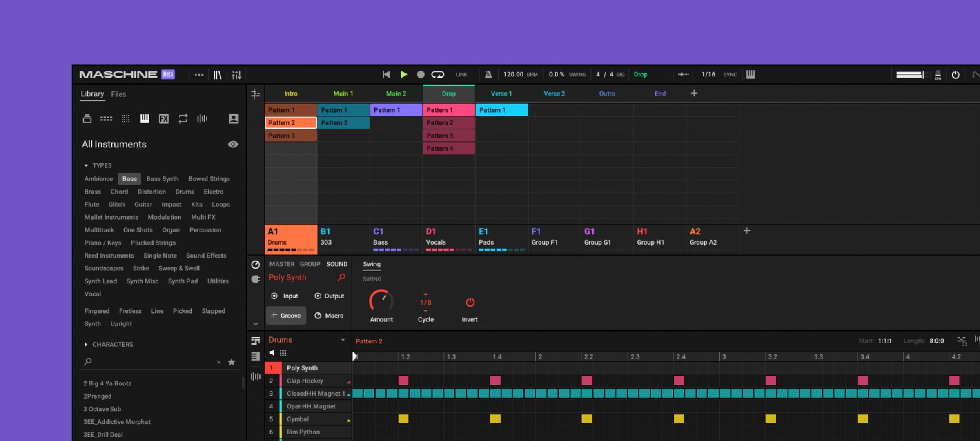Image resolution: width=980 pixels, height=441 pixels.
Task: Click the Length 8:0:0 value
Action: pyautogui.click(x=937, y=341)
